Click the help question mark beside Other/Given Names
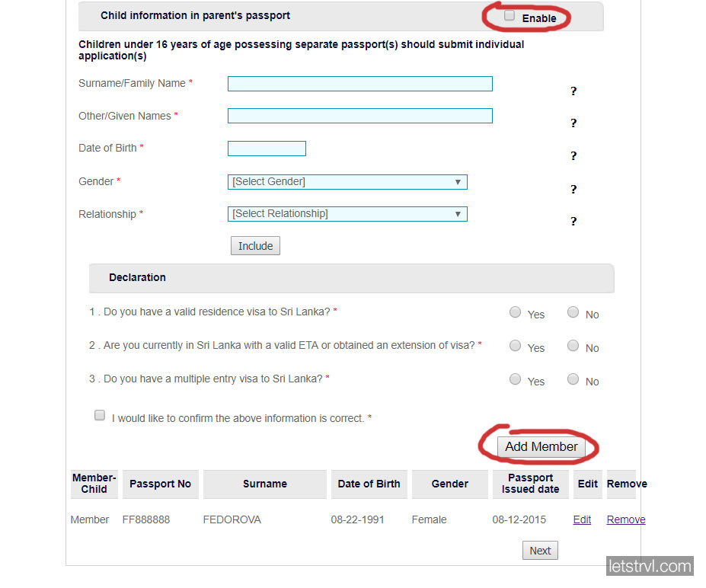 click(x=573, y=123)
